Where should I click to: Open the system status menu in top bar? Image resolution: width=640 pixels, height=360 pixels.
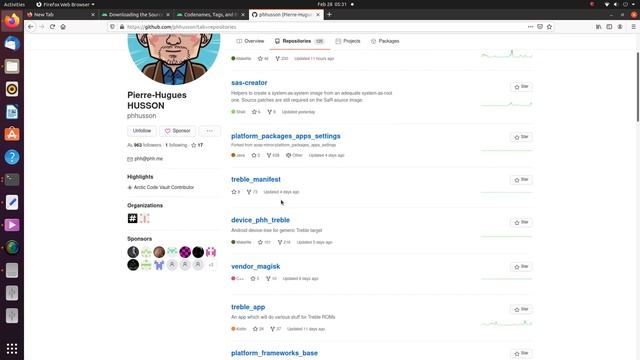point(620,4)
